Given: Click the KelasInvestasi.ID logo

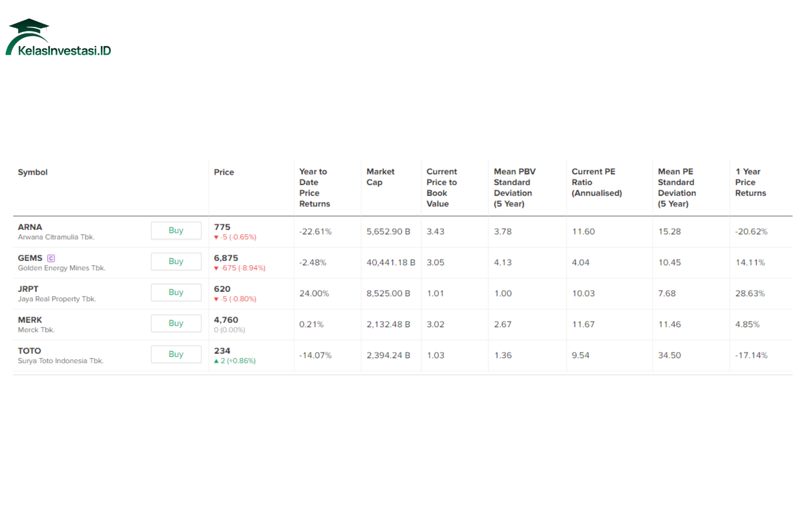Looking at the screenshot, I should point(58,37).
